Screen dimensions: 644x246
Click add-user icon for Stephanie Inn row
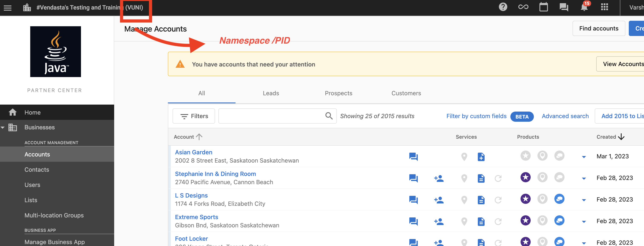439,178
